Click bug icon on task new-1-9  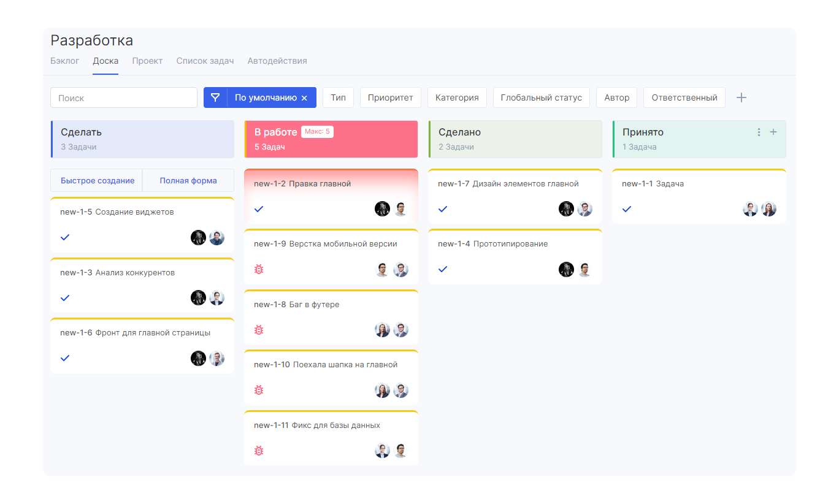click(x=259, y=269)
